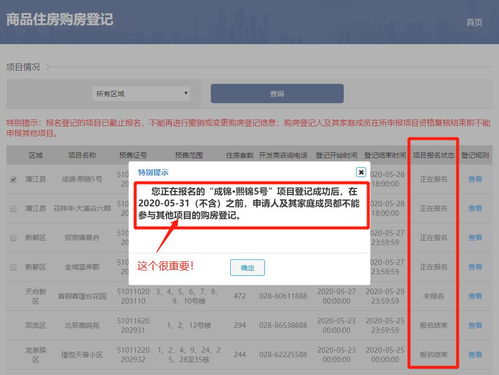The height and width of the screenshot is (375, 499).
Task: Open 查看 in the 未报名 row
Action: (475, 296)
